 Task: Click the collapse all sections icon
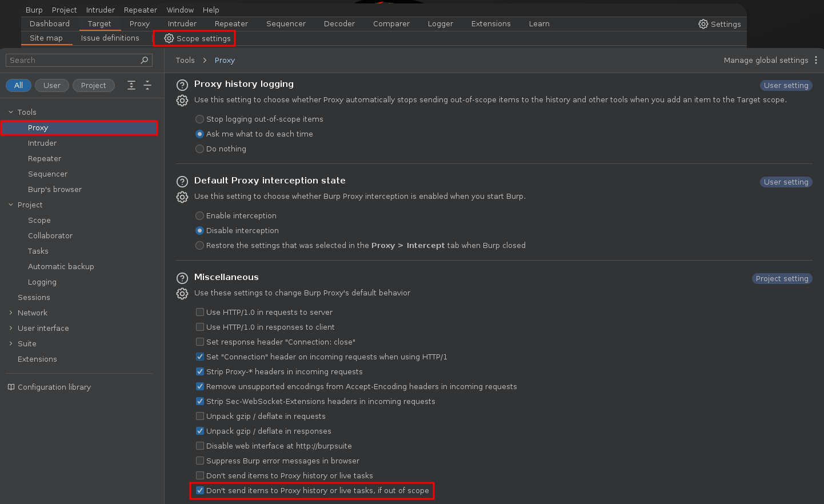coord(147,85)
